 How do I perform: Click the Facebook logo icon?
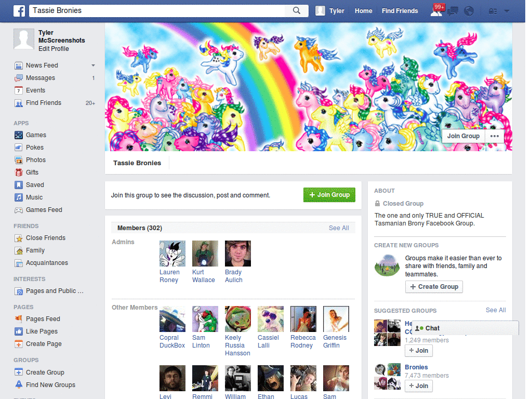[19, 11]
